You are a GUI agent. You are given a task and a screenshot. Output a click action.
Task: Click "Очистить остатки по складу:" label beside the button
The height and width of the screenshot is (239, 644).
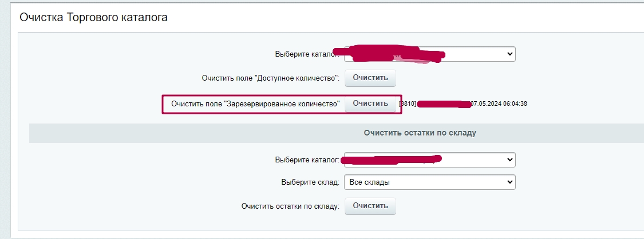290,206
